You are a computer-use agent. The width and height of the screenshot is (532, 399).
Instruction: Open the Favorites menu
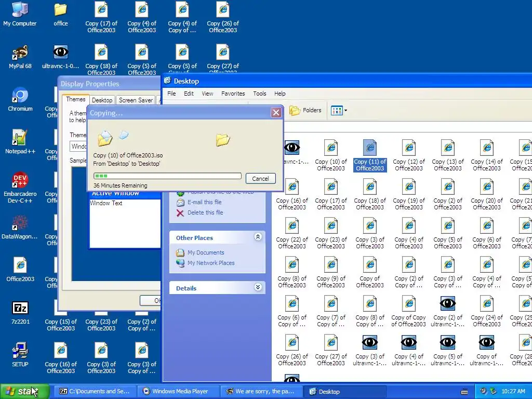coord(233,94)
